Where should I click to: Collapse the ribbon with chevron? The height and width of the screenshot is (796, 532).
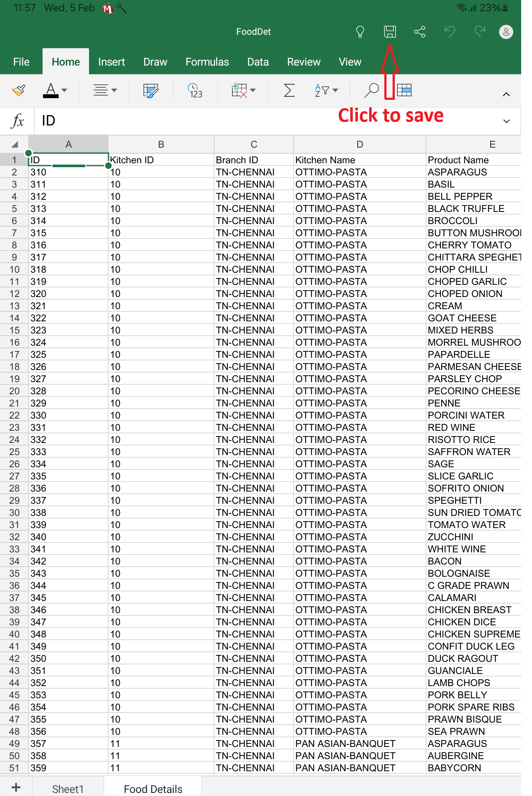[x=506, y=94]
